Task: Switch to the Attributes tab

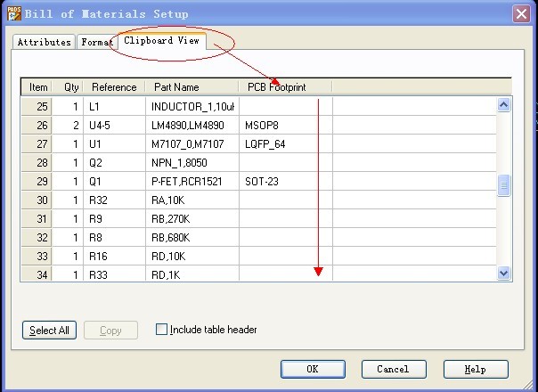Action: pos(44,42)
